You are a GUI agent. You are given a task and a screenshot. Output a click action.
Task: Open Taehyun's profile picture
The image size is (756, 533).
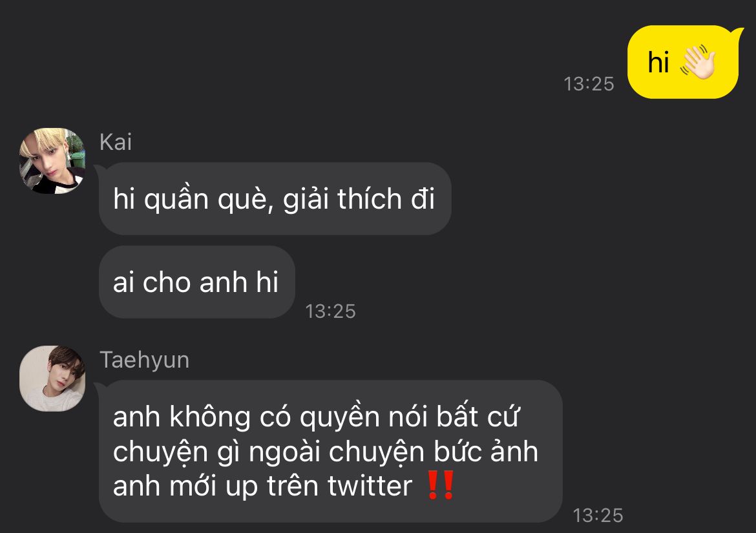pyautogui.click(x=52, y=379)
